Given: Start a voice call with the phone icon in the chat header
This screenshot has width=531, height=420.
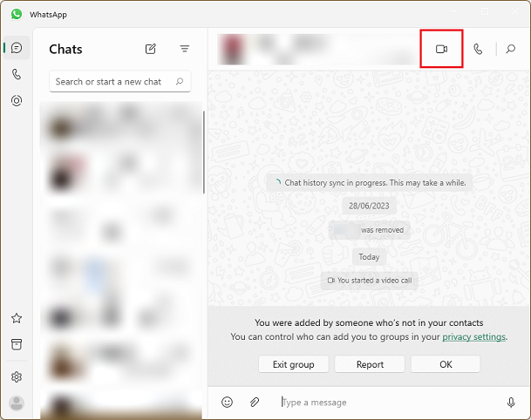Looking at the screenshot, I should click(x=478, y=49).
